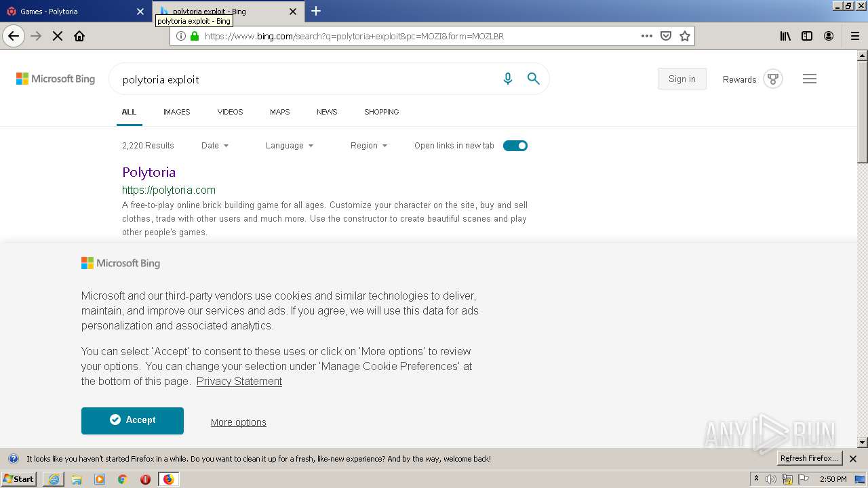
Task: Accept the Bing cookie consent
Action: click(132, 420)
